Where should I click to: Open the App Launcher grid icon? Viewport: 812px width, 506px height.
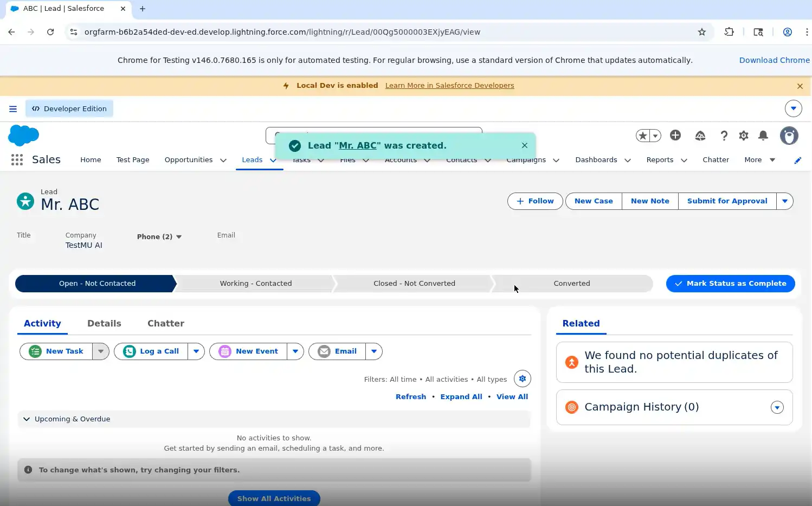pyautogui.click(x=17, y=159)
